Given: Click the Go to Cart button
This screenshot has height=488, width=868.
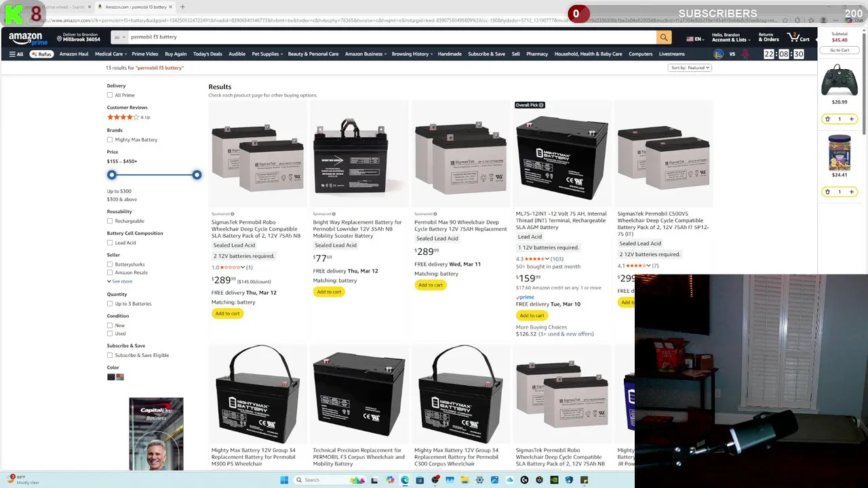Looking at the screenshot, I should click(x=840, y=50).
